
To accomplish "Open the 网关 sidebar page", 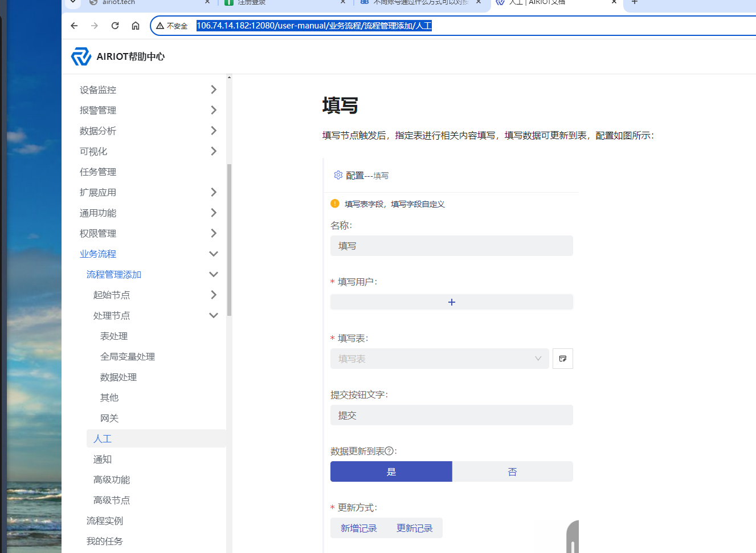I will 109,418.
